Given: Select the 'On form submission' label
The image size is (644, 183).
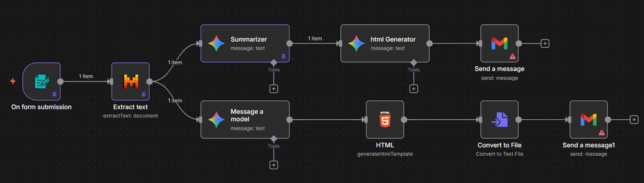Looking at the screenshot, I should 41,107.
